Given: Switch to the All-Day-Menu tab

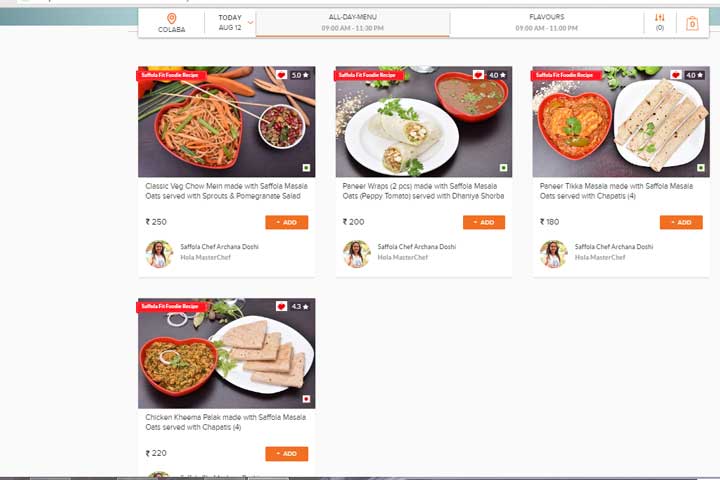Looking at the screenshot, I should coord(353,23).
